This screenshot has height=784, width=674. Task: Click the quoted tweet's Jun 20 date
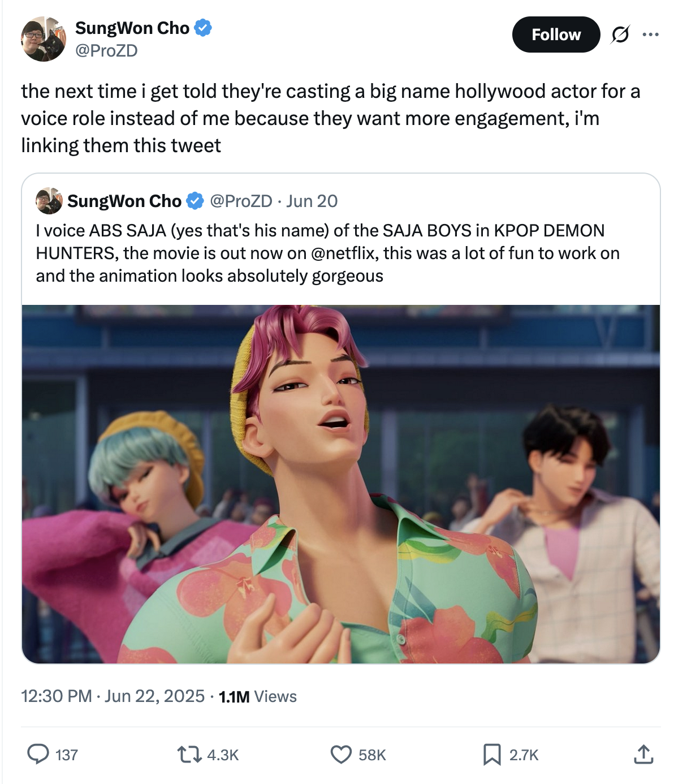(x=312, y=201)
